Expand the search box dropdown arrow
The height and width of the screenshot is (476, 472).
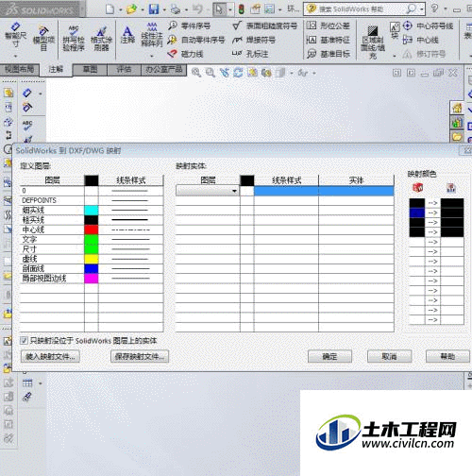coord(422,9)
